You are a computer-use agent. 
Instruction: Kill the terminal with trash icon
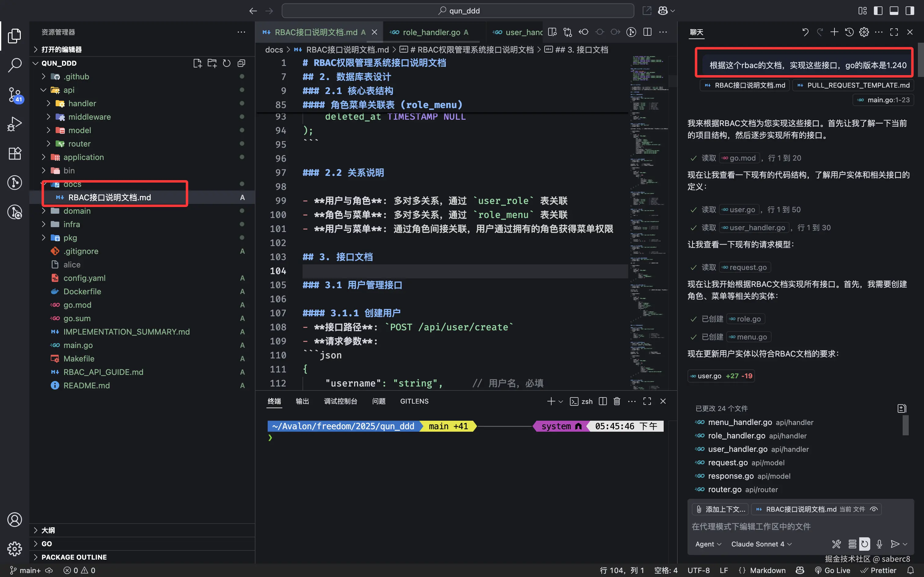coord(617,401)
